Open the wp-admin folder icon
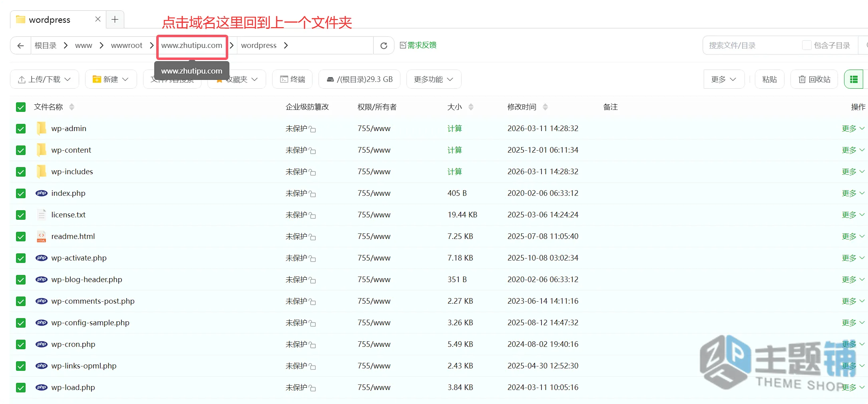 click(41, 128)
